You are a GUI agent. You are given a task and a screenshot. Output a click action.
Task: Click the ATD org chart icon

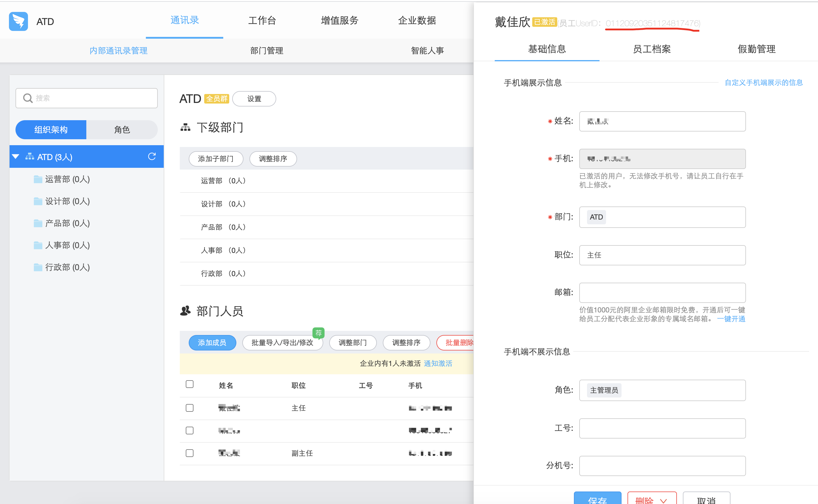(x=30, y=156)
